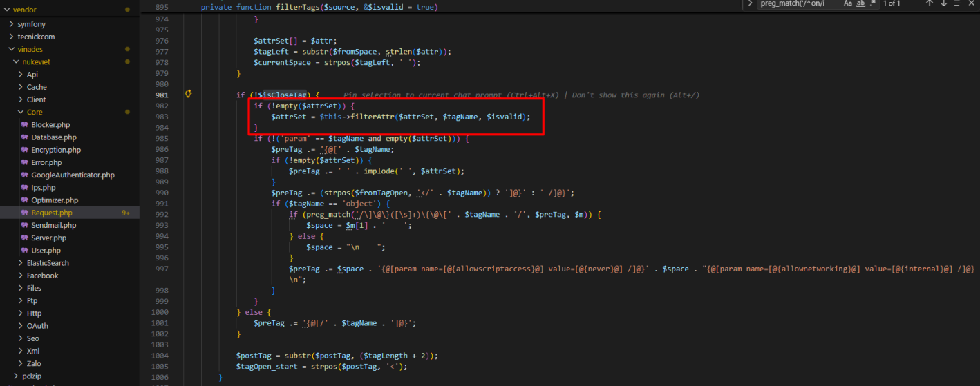
Task: Click sticky scroll filterTags function header
Action: 319,7
